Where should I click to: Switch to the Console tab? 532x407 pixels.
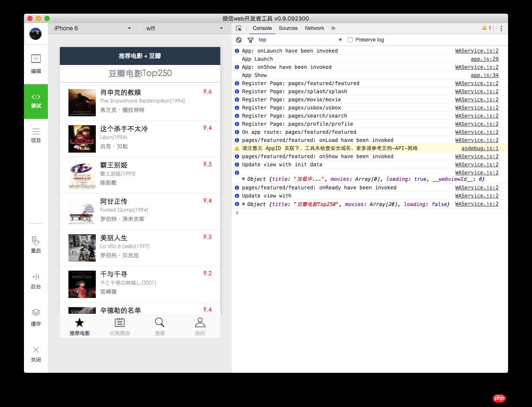click(x=262, y=28)
